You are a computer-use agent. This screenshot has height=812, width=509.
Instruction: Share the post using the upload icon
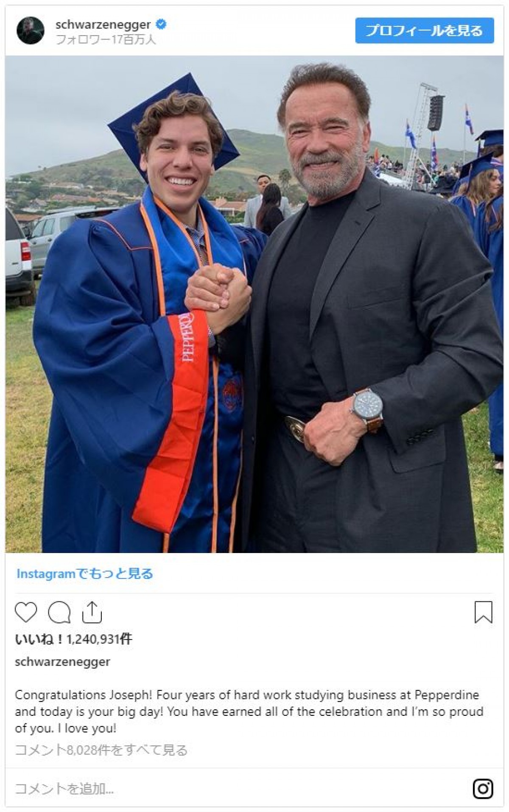(x=92, y=612)
